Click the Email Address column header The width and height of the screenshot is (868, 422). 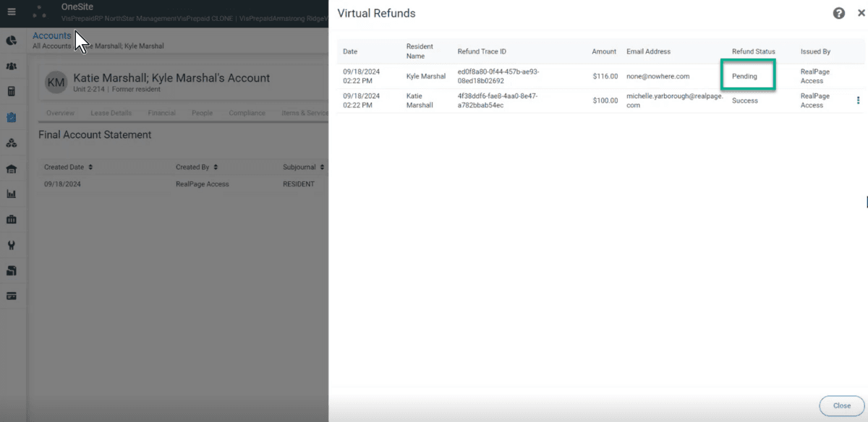pyautogui.click(x=648, y=51)
